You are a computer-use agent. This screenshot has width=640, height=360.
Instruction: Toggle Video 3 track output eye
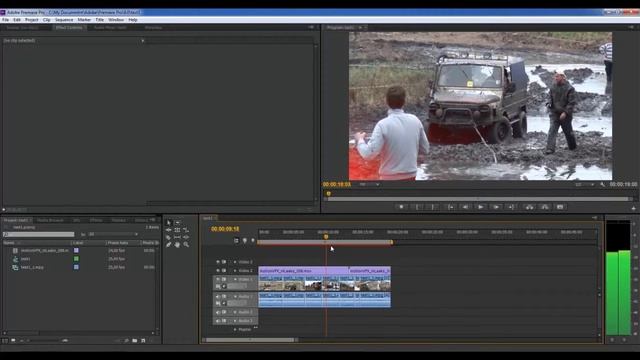click(218, 262)
